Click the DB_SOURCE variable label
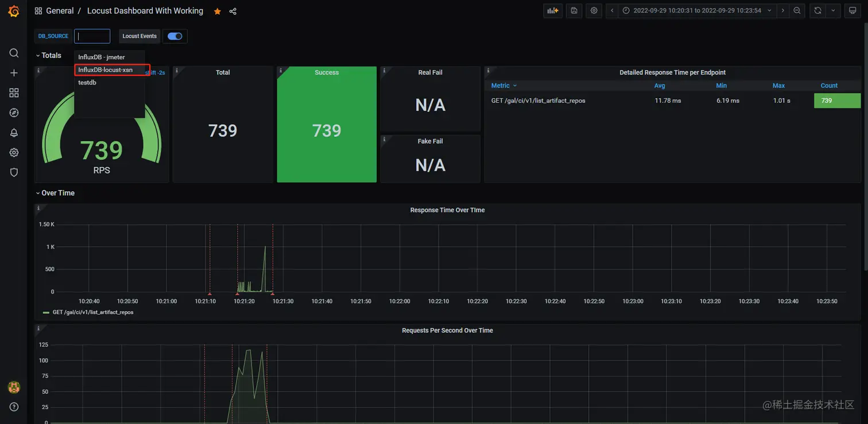This screenshot has height=424, width=868. pos(53,36)
